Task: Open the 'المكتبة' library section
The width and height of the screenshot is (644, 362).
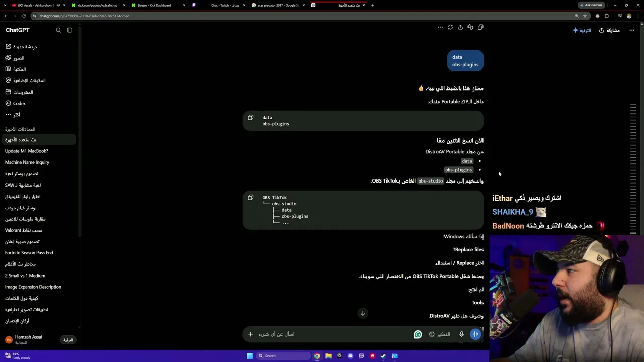Action: coord(39,69)
